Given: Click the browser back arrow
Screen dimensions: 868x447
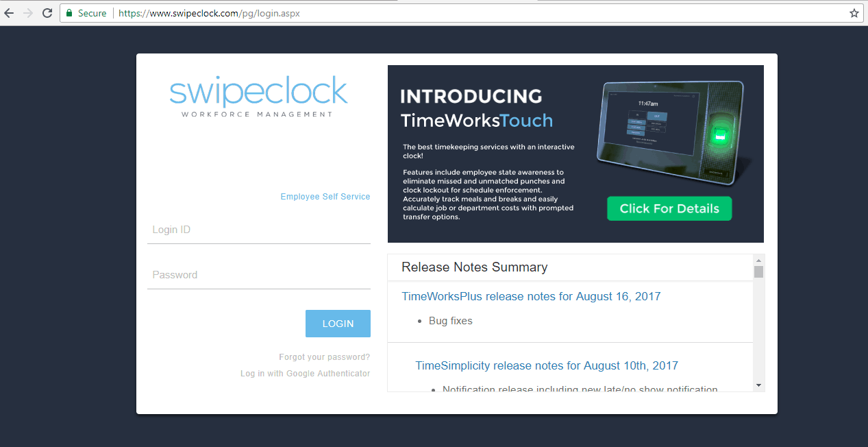Looking at the screenshot, I should (9, 13).
